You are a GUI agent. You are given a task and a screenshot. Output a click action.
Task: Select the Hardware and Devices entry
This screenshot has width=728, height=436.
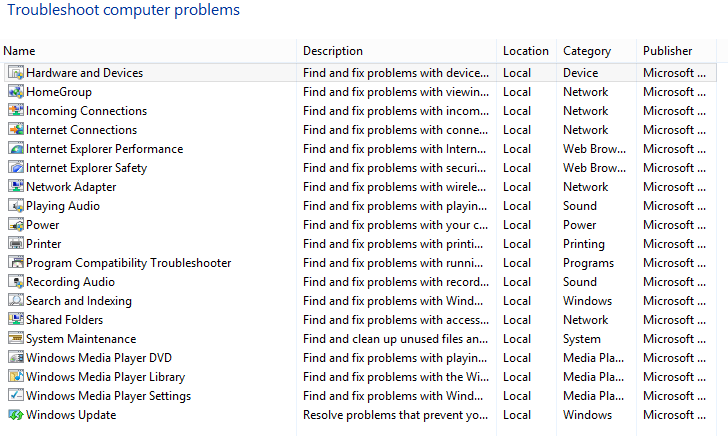coord(84,73)
